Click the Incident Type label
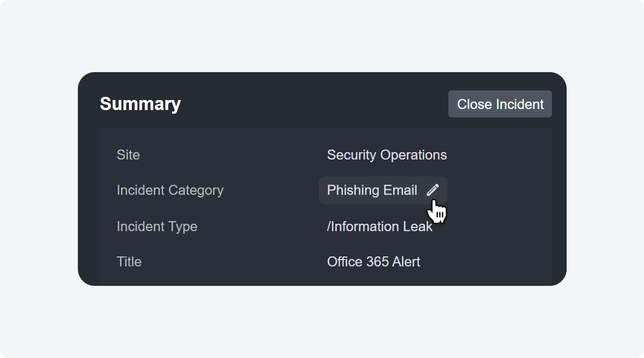 [157, 226]
